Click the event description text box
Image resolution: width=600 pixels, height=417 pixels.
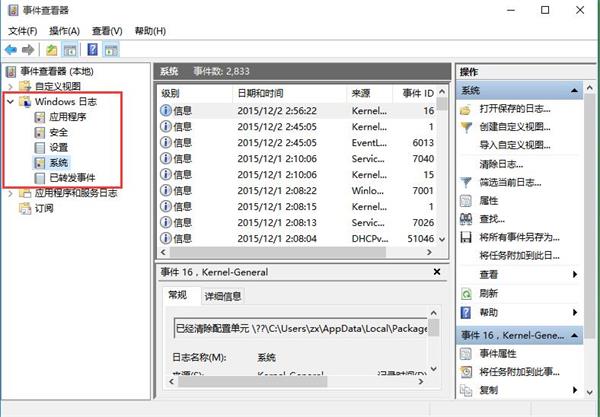point(301,328)
